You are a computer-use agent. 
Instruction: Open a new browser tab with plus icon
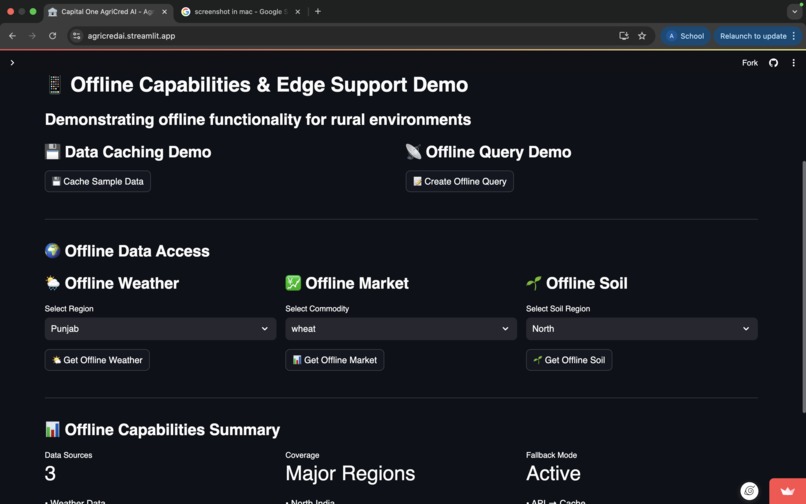[318, 11]
